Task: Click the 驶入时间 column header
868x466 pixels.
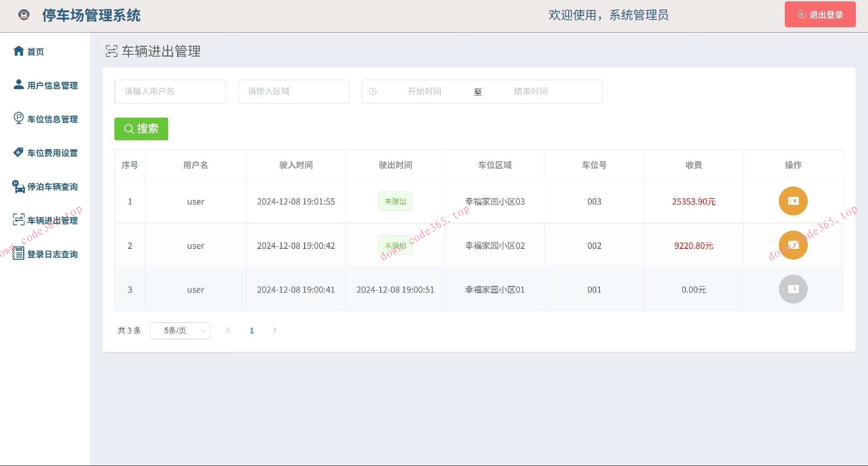Action: 296,165
